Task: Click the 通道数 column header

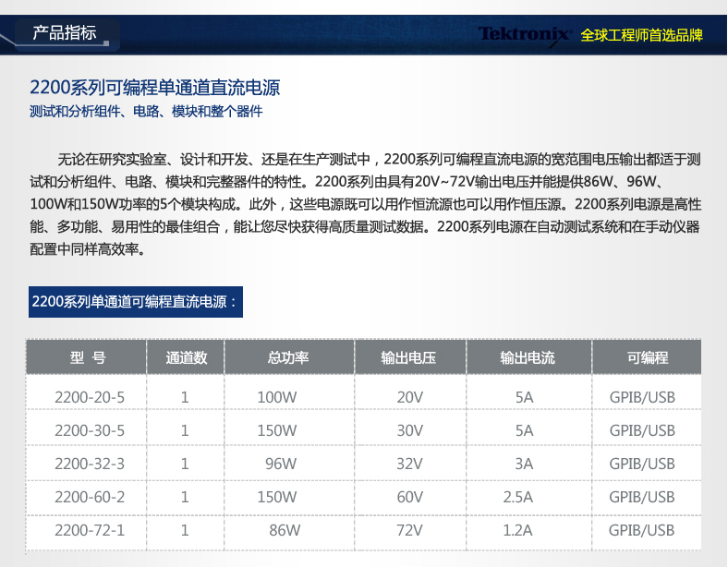Action: click(x=185, y=357)
